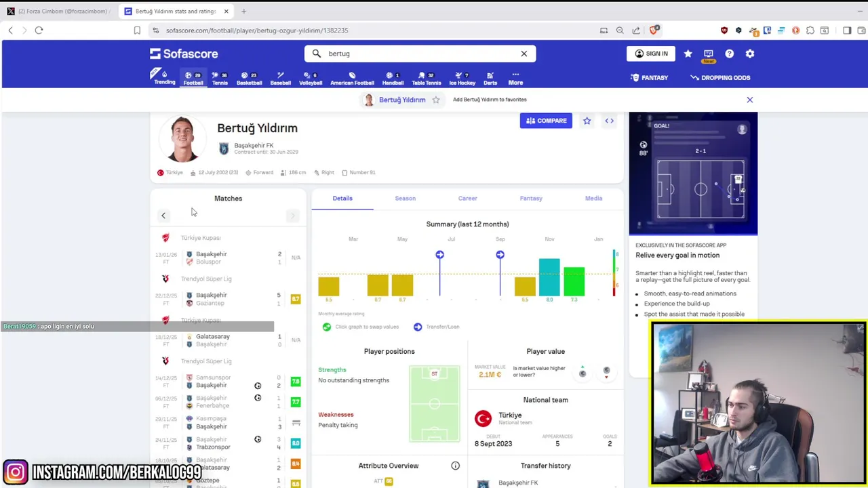Open DROPPING ODDS
This screenshot has height=488, width=868.
point(720,78)
